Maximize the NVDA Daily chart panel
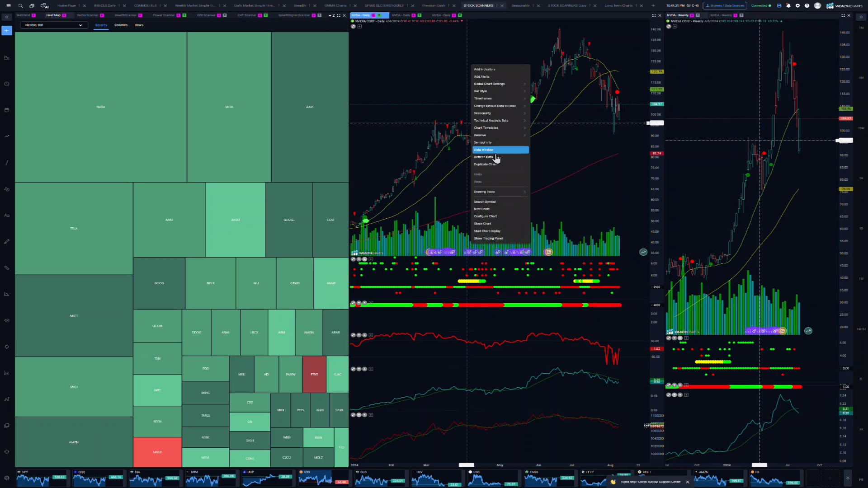 click(x=654, y=15)
